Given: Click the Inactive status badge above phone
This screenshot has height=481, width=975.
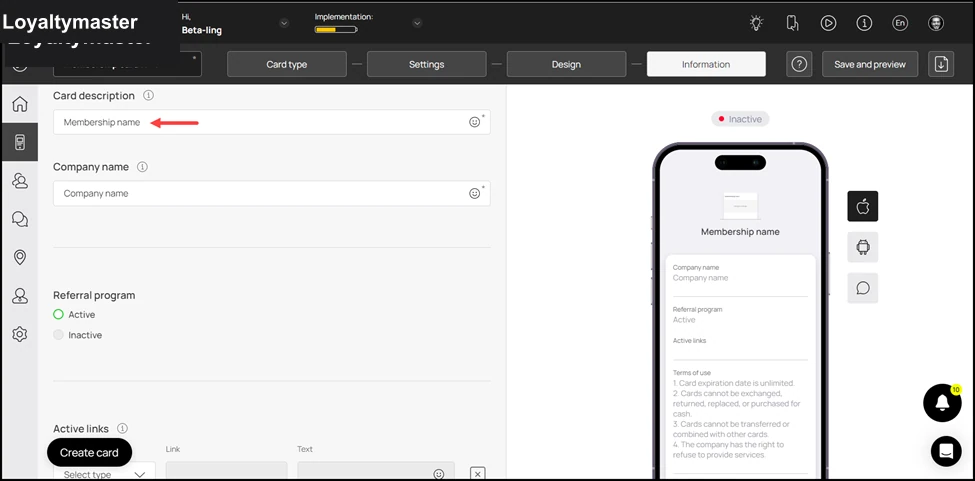Looking at the screenshot, I should (x=740, y=119).
